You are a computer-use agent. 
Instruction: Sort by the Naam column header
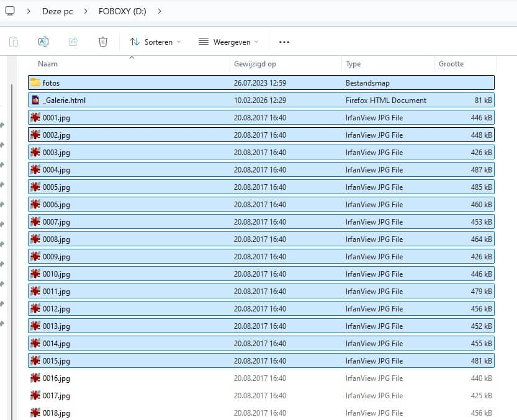(48, 64)
